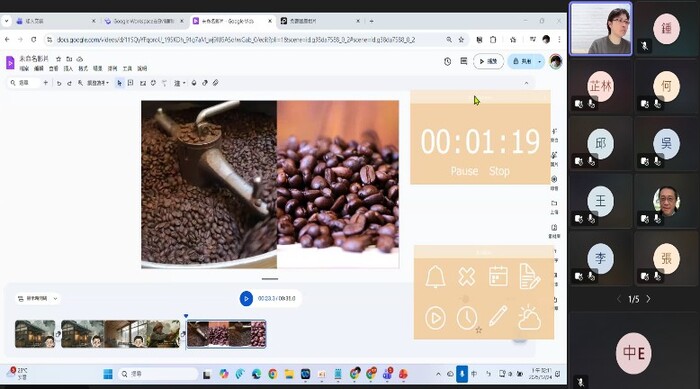Collapse the toolbar with the up chevron
This screenshot has height=389, width=700.
click(x=526, y=83)
